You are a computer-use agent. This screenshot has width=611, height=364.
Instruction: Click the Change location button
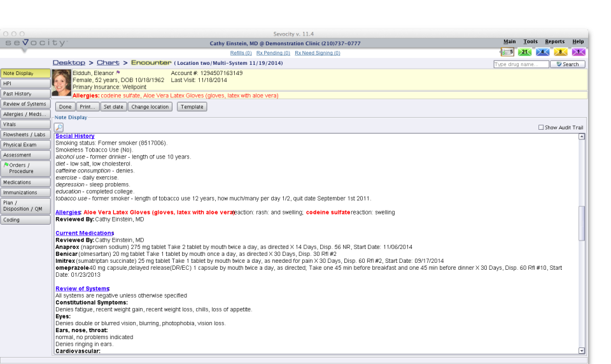coord(150,107)
